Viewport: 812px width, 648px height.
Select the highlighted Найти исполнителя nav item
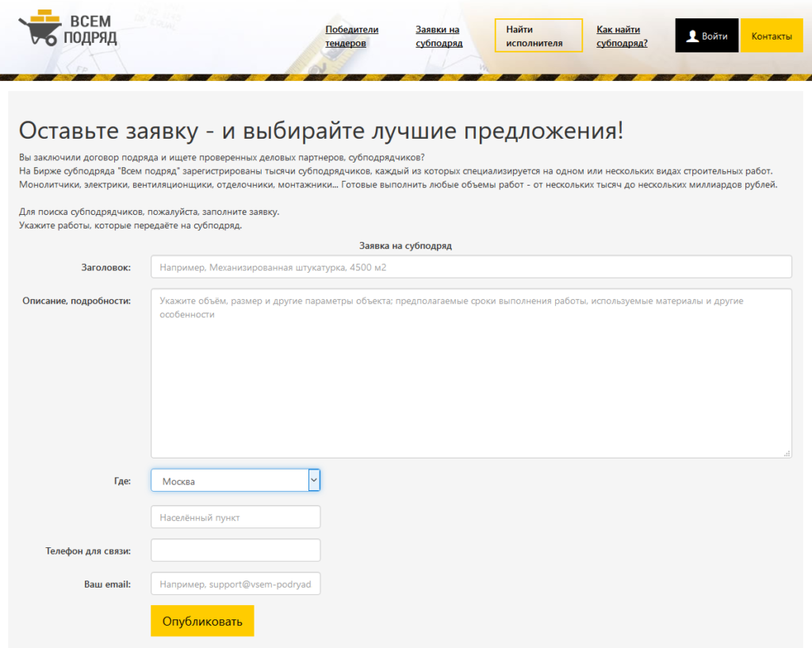click(538, 35)
